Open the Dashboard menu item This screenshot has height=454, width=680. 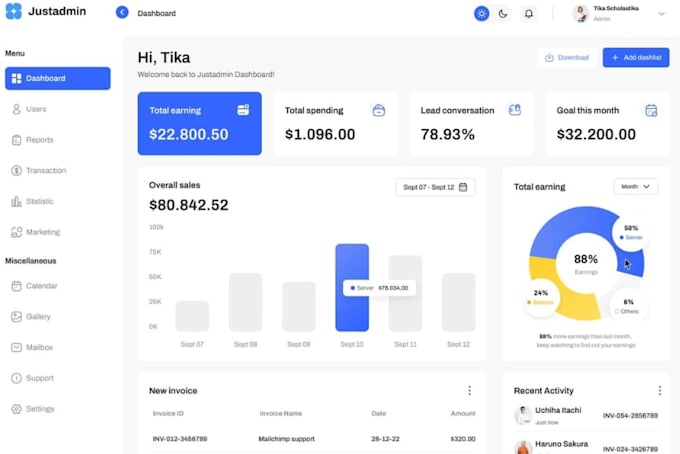pyautogui.click(x=58, y=78)
